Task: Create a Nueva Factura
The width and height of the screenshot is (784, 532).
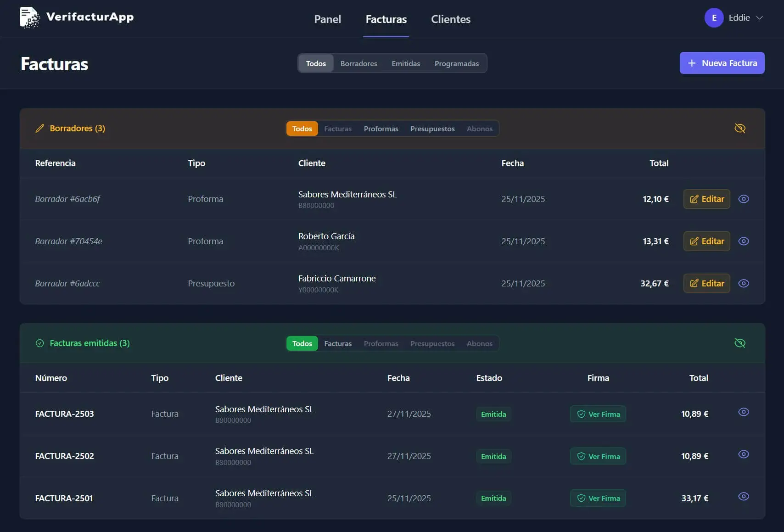Action: pyautogui.click(x=722, y=63)
